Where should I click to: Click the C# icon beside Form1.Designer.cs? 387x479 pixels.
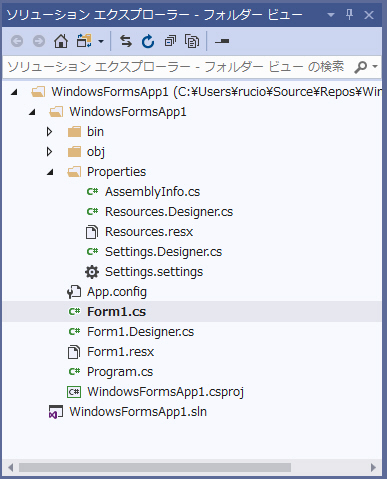[74, 332]
